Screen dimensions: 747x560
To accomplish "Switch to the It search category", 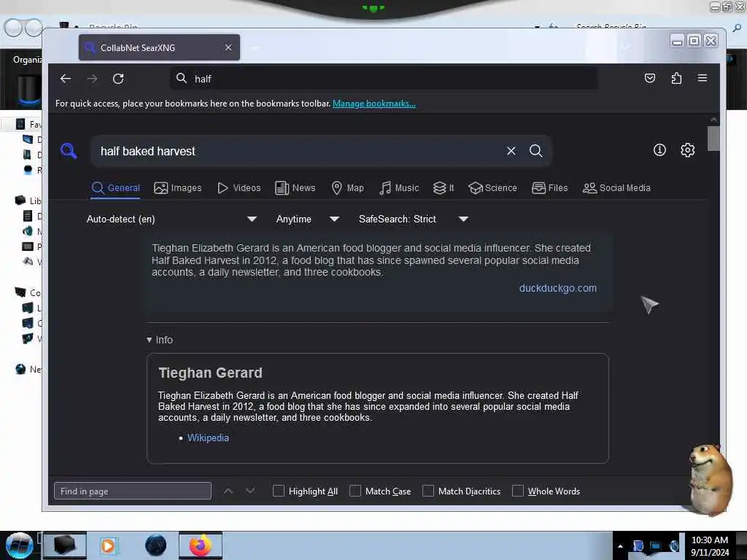I will tap(444, 188).
